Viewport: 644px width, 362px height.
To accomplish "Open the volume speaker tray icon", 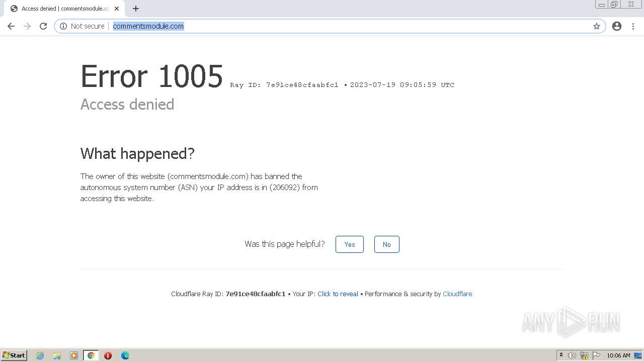I will 572,355.
